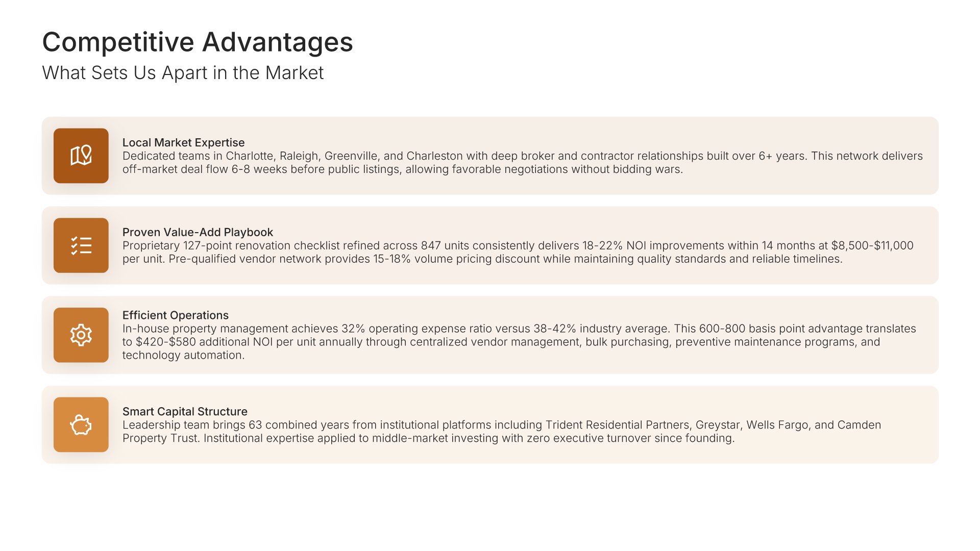Select the description starting 'In-house property management'

(x=519, y=342)
